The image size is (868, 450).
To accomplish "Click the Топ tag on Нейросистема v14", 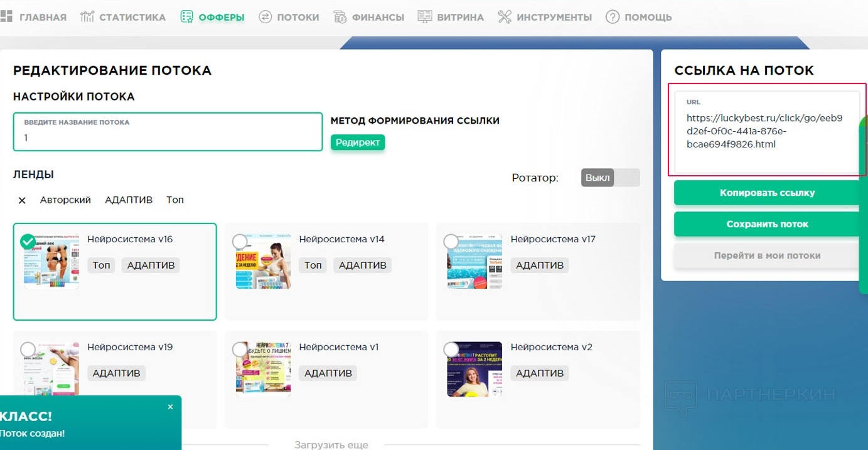I will 313,265.
